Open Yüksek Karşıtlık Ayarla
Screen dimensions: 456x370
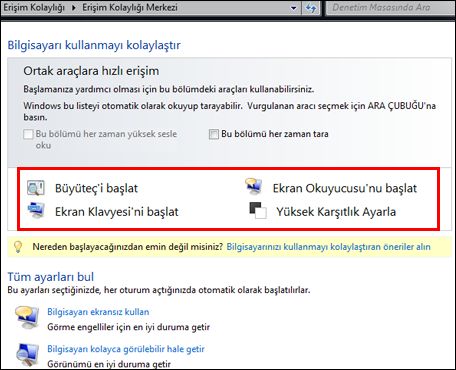click(336, 212)
